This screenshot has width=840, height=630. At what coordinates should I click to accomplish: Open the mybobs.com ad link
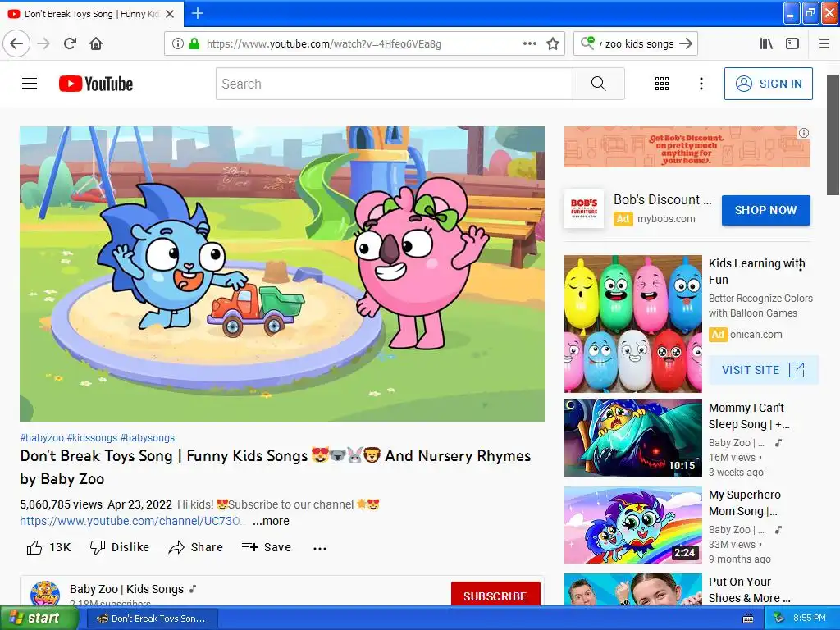click(x=666, y=218)
